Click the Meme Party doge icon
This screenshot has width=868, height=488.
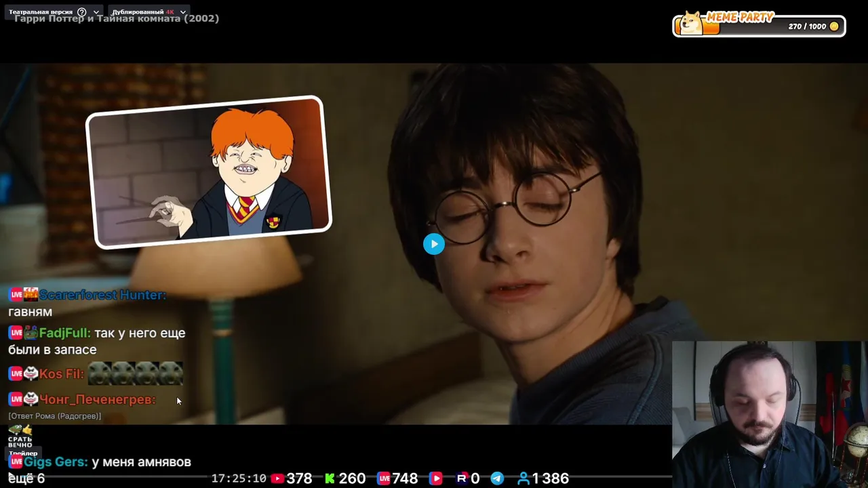click(x=692, y=22)
